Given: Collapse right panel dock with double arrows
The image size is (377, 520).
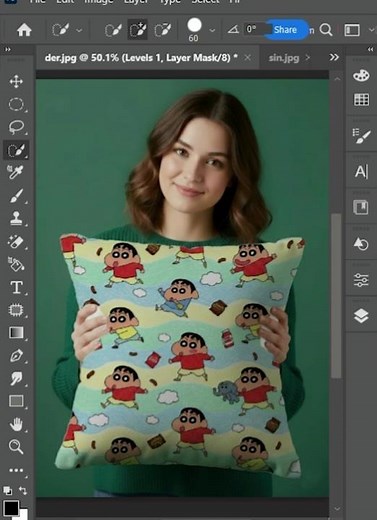Looking at the screenshot, I should [x=370, y=49].
